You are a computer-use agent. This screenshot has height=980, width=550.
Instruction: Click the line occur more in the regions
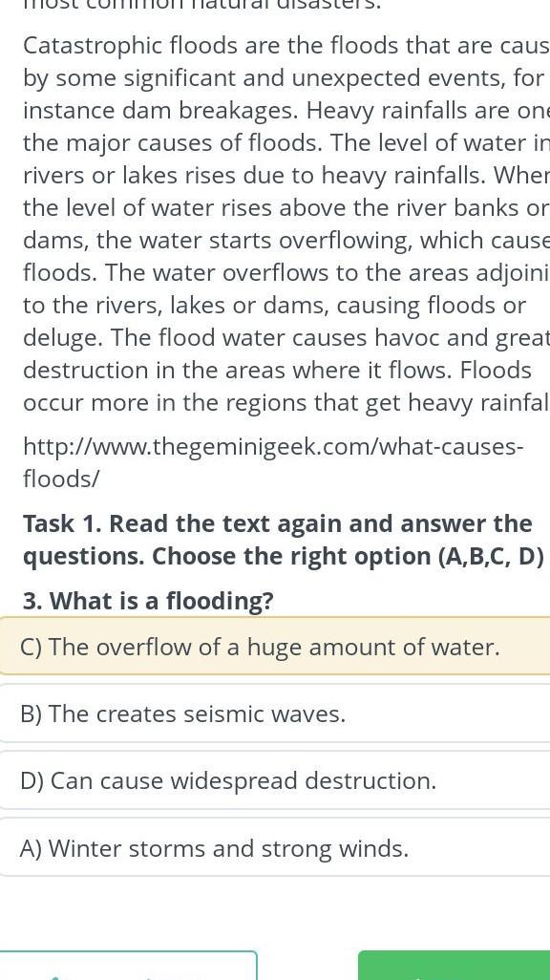coord(286,403)
